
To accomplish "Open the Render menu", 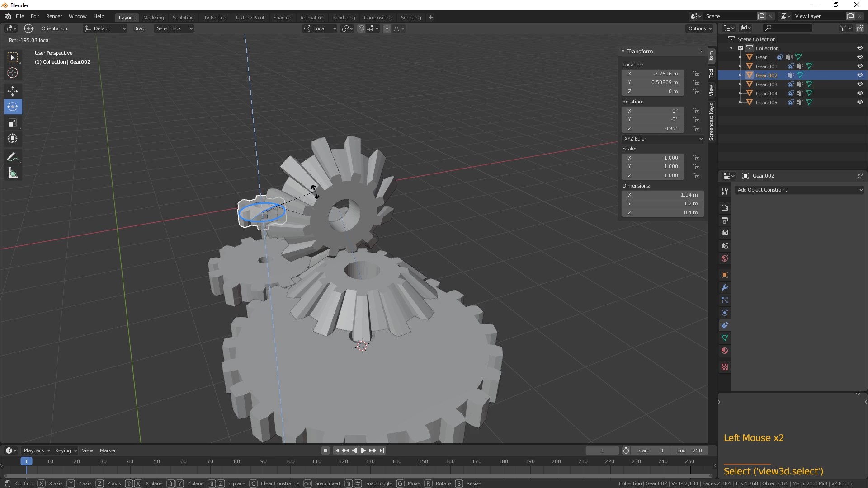I will (54, 16).
